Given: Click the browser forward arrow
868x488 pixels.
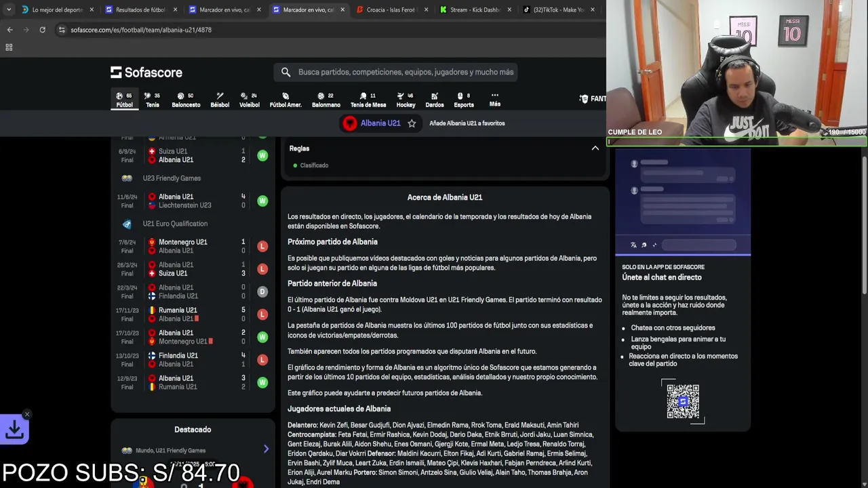Looking at the screenshot, I should [26, 30].
